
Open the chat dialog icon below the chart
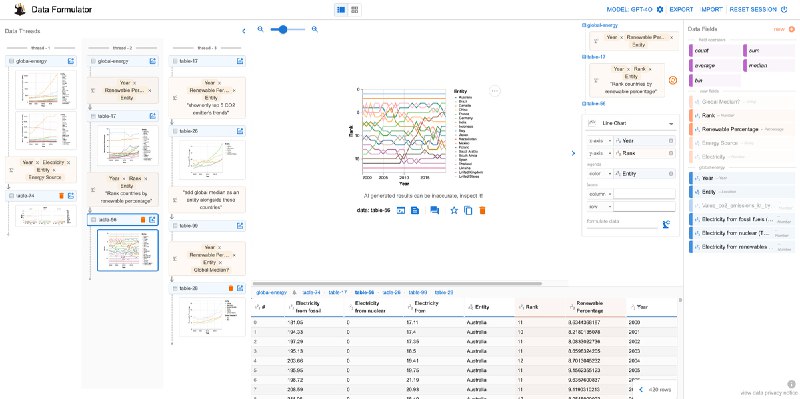(x=435, y=210)
